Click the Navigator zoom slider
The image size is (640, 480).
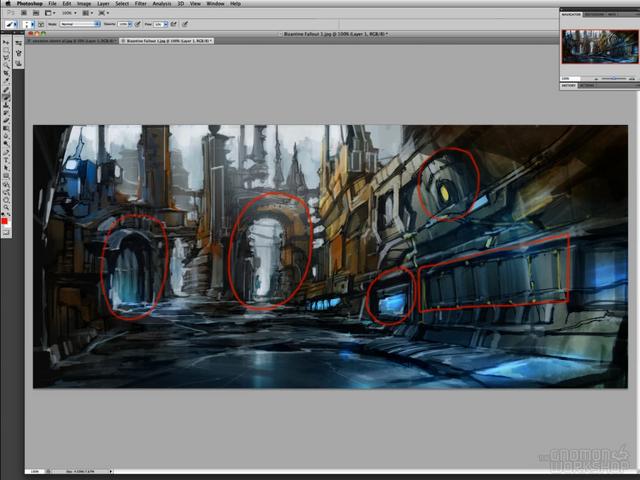coord(614,78)
